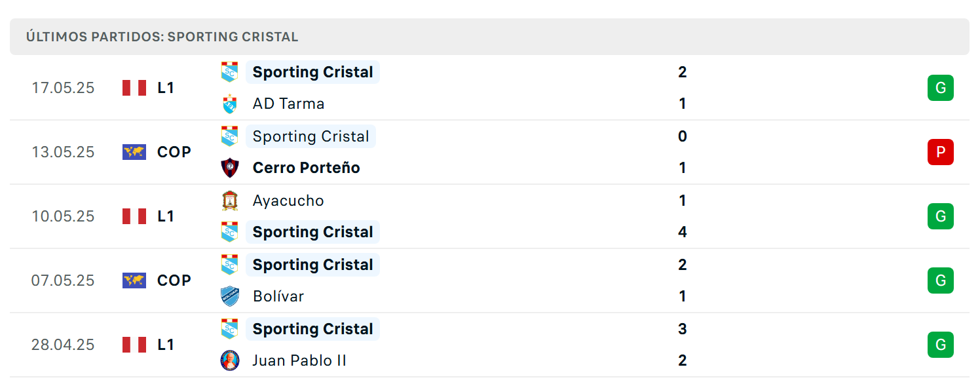Open the AD Tarma team link

click(288, 104)
